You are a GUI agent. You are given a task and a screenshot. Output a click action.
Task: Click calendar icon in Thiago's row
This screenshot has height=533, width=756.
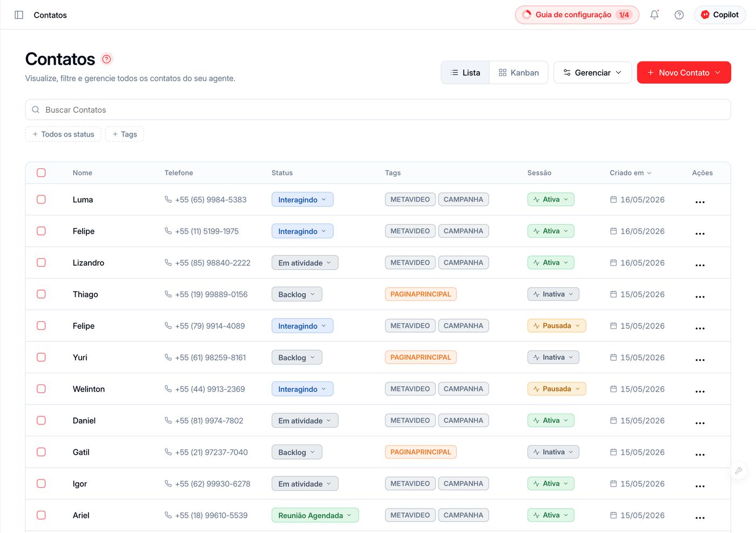613,294
